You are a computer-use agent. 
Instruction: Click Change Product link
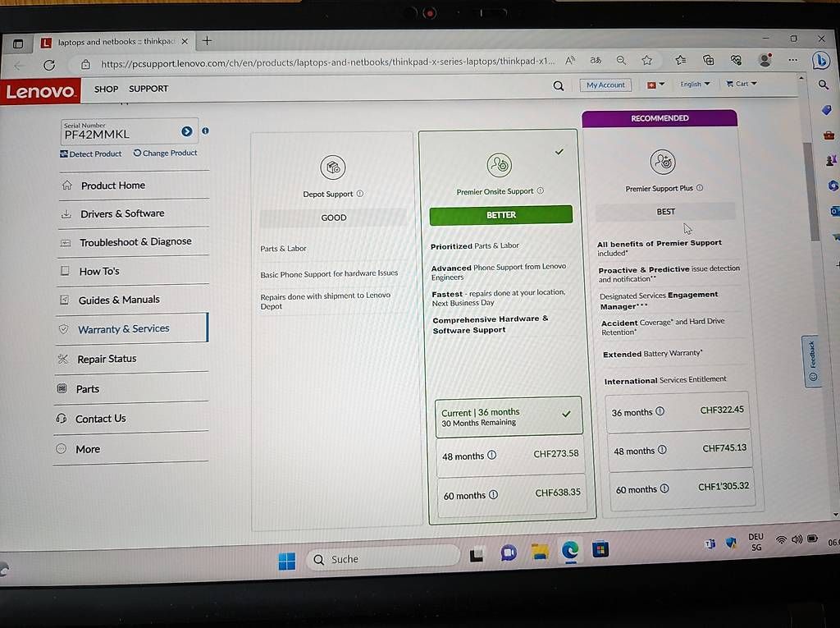tap(165, 153)
